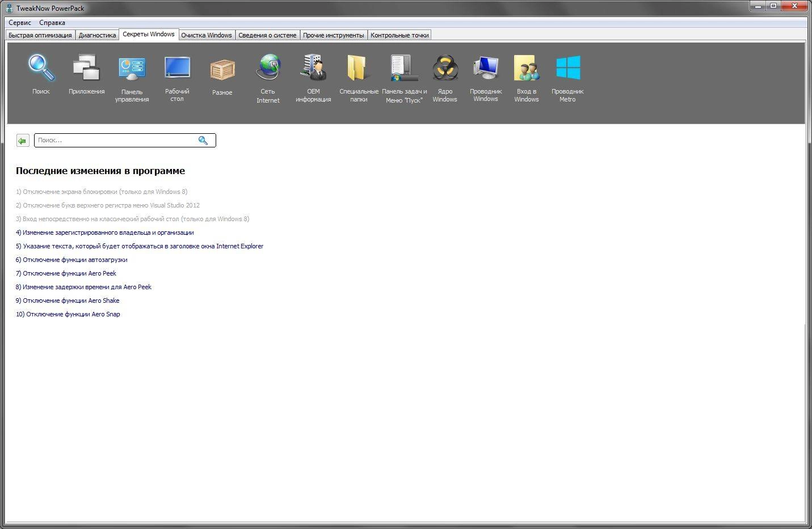Viewport: 812px width, 529px height.
Task: Click the search magnifier in search box
Action: [203, 141]
